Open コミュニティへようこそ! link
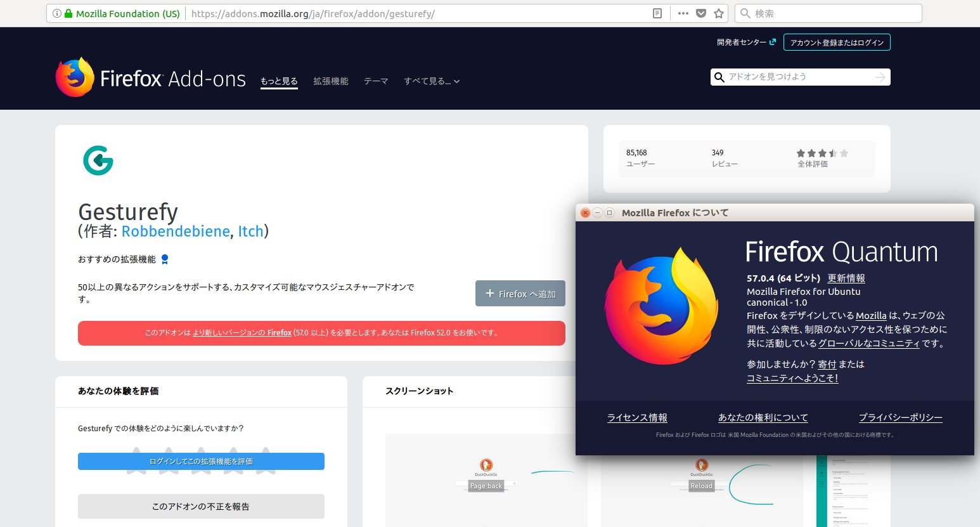Screen dimensions: 980x527 pyautogui.click(x=792, y=379)
